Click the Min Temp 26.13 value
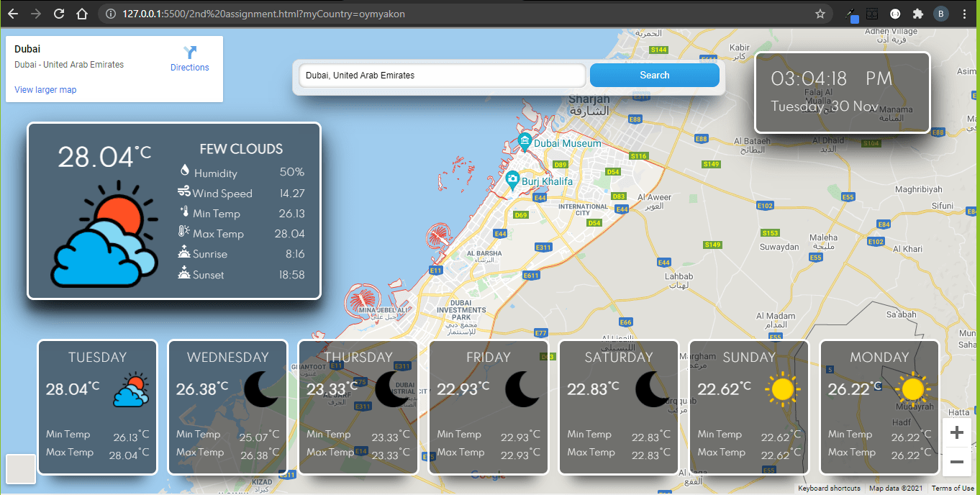This screenshot has width=980, height=495. point(292,214)
